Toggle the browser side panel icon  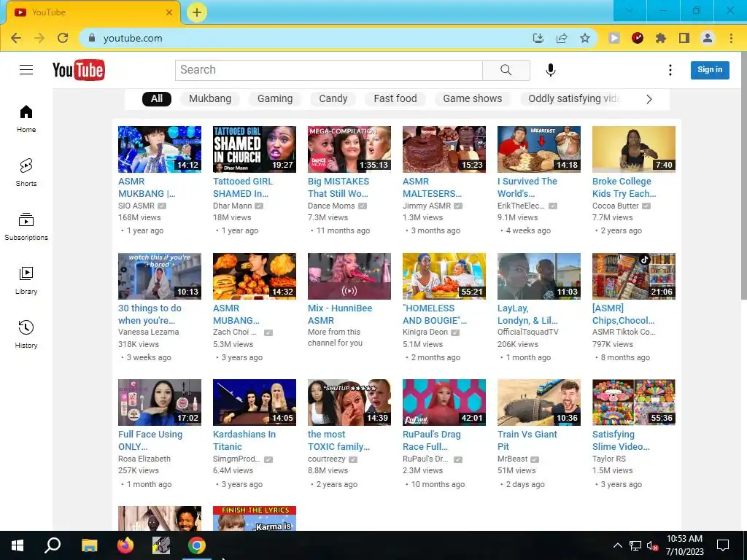pos(684,38)
